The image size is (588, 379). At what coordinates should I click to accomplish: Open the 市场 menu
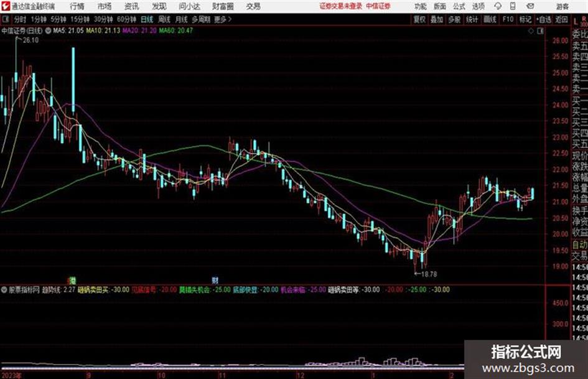pos(105,6)
